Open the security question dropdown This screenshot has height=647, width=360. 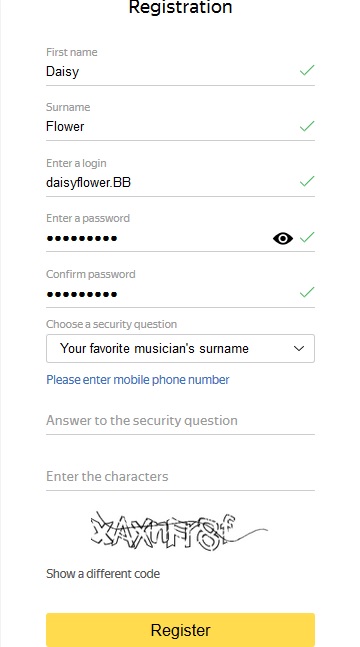[180, 349]
